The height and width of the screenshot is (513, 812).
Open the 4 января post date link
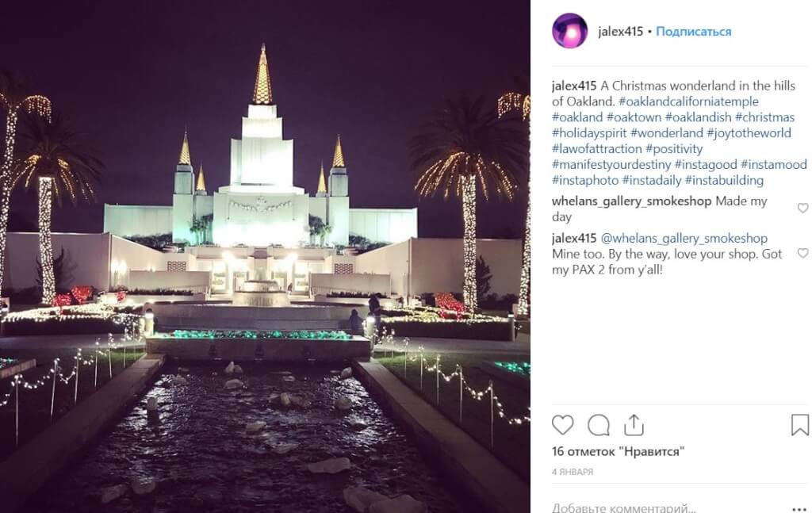pyautogui.click(x=573, y=472)
